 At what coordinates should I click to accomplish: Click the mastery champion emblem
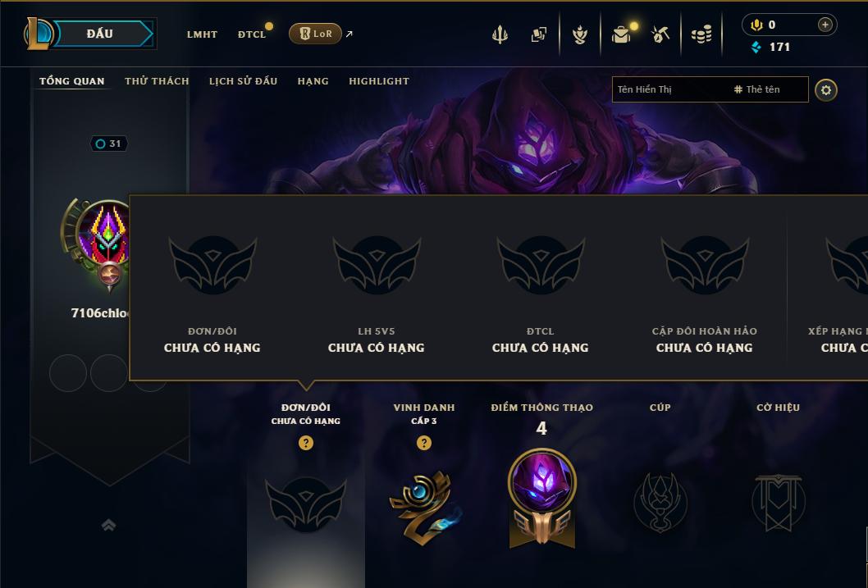pos(542,497)
